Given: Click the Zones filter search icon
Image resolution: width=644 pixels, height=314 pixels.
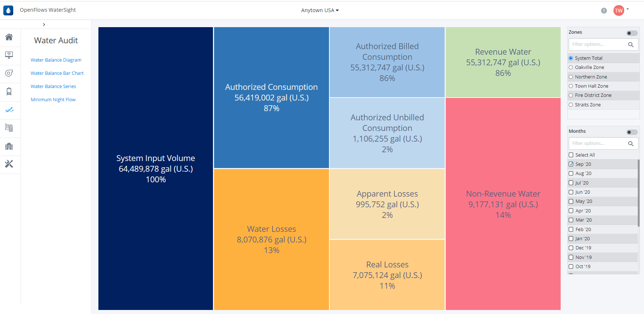Looking at the screenshot, I should [x=631, y=45].
